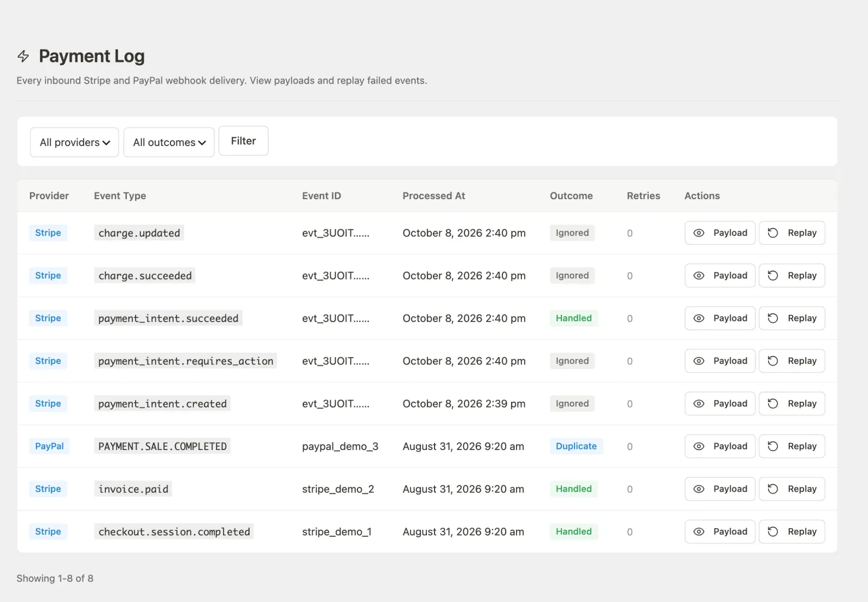View payload for charge.succeeded event

(x=720, y=276)
